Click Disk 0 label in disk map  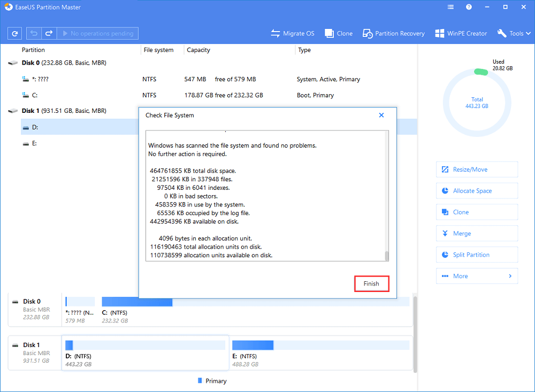point(32,302)
